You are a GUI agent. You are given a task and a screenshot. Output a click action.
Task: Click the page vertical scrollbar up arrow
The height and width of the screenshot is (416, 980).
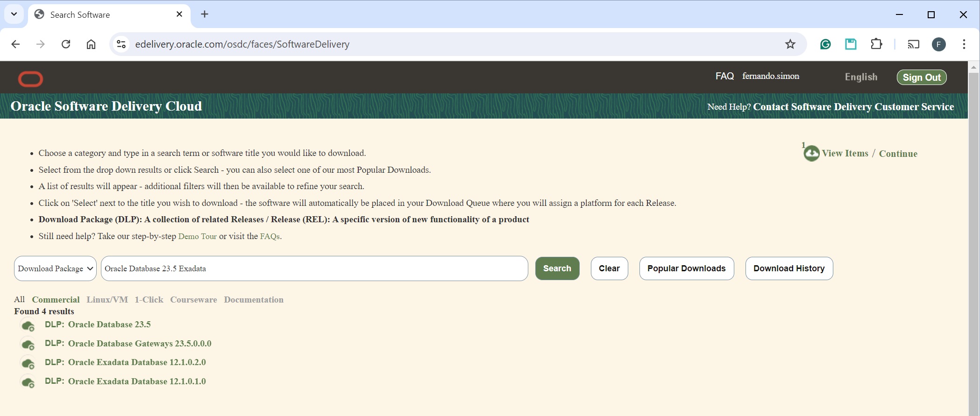point(973,67)
